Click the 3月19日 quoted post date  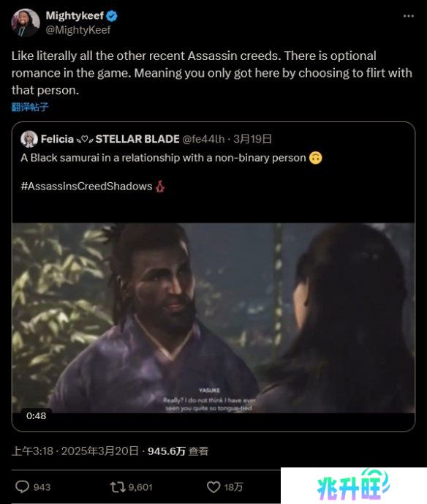click(x=252, y=139)
